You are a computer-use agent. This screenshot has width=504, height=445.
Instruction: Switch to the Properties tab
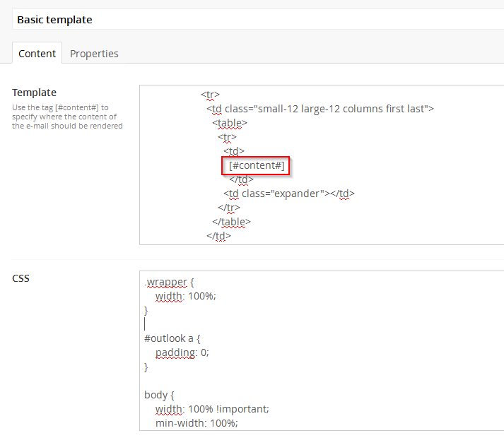[94, 54]
